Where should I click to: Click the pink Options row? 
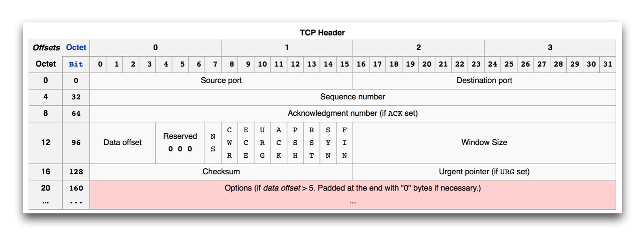353,195
